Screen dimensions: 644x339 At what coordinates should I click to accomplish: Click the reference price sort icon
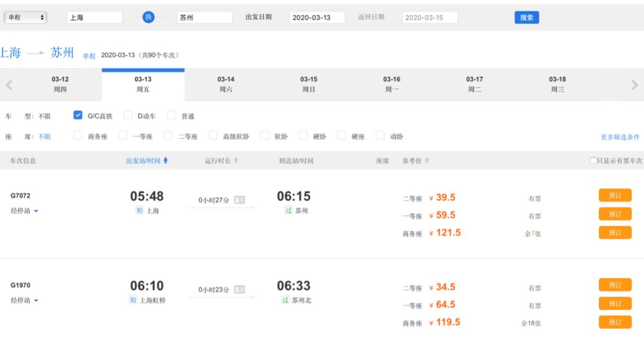[426, 161]
